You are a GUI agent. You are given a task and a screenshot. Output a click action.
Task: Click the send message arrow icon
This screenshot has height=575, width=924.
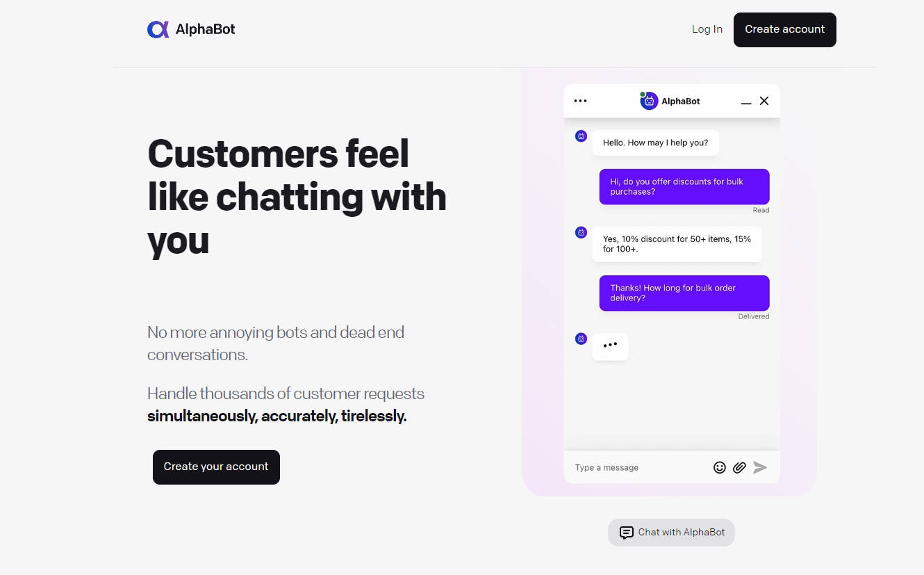(x=760, y=467)
